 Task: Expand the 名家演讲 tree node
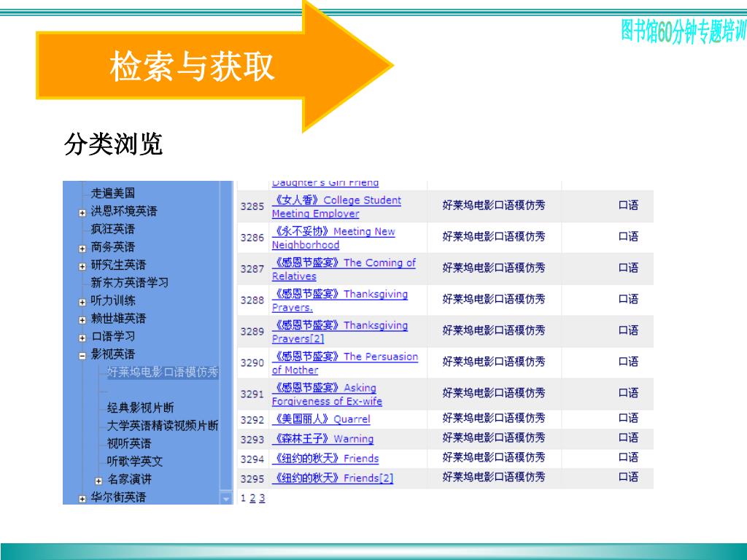[98, 481]
